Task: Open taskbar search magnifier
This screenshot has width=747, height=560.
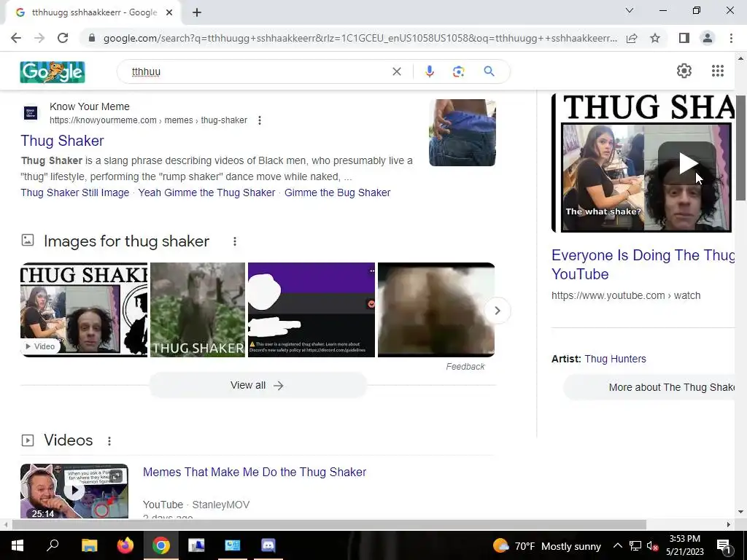Action: pyautogui.click(x=53, y=545)
